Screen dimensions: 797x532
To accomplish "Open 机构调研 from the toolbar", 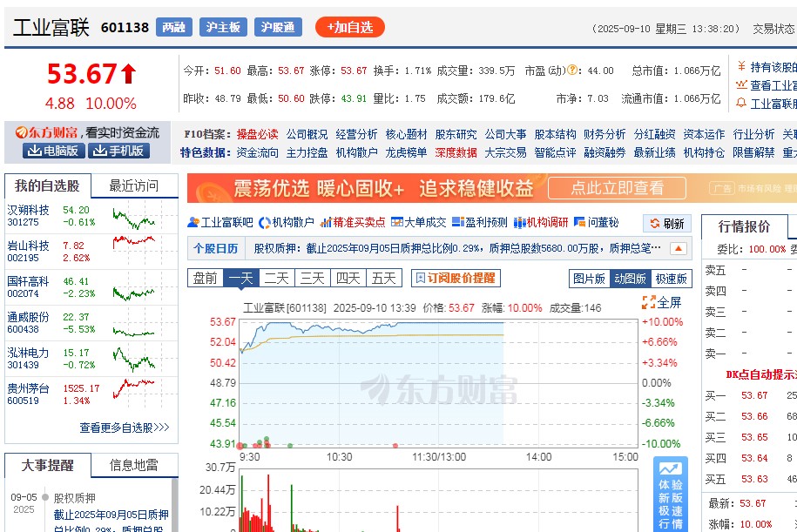I will tap(542, 224).
